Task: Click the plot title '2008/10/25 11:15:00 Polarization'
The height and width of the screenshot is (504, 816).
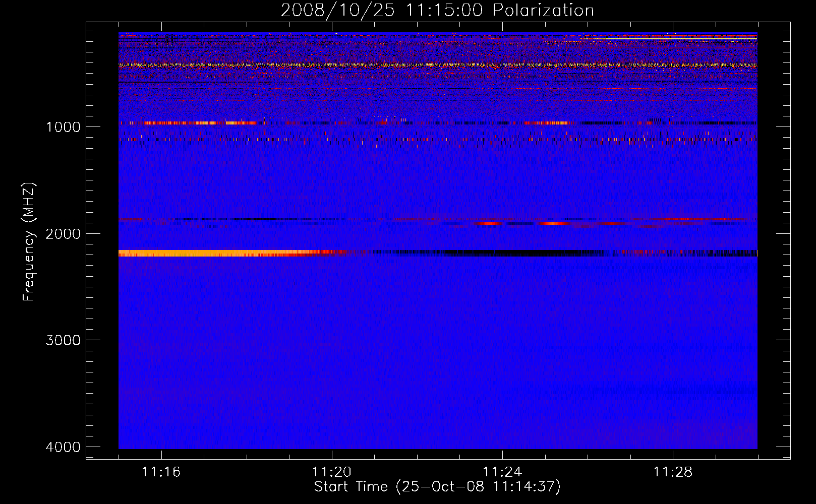Action: tap(437, 10)
